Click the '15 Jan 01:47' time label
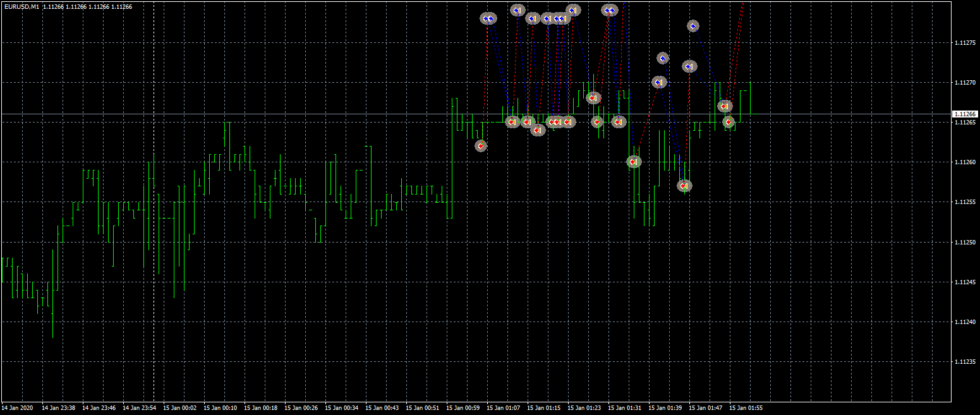This screenshot has height=415, width=980. point(706,408)
